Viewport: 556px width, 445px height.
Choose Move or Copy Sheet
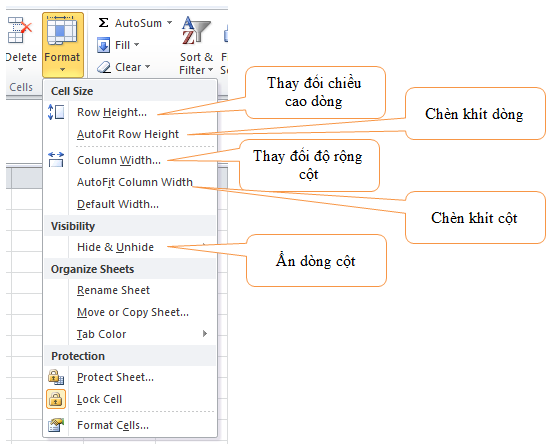133,312
